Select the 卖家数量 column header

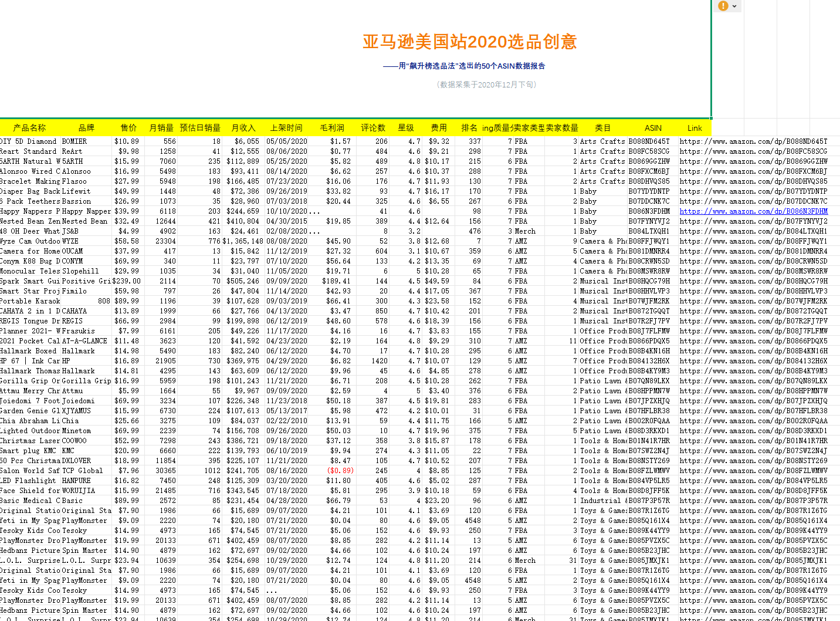[562, 128]
